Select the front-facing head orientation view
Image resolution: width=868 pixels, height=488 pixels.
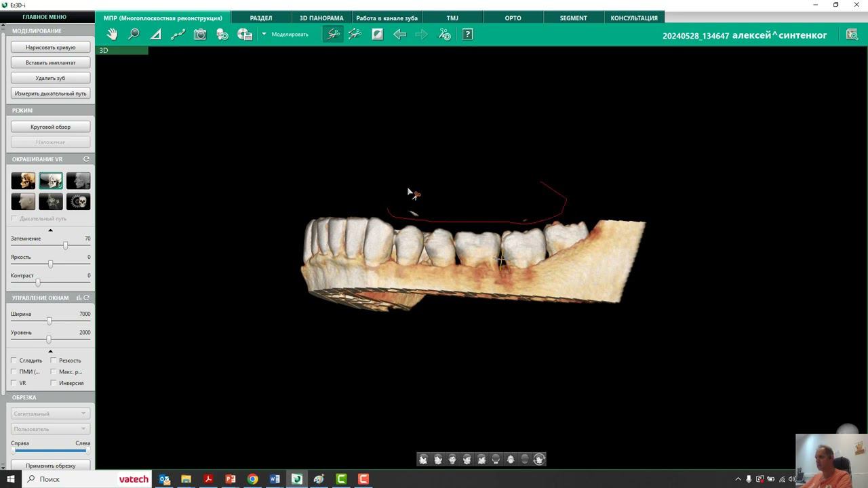pos(452,459)
